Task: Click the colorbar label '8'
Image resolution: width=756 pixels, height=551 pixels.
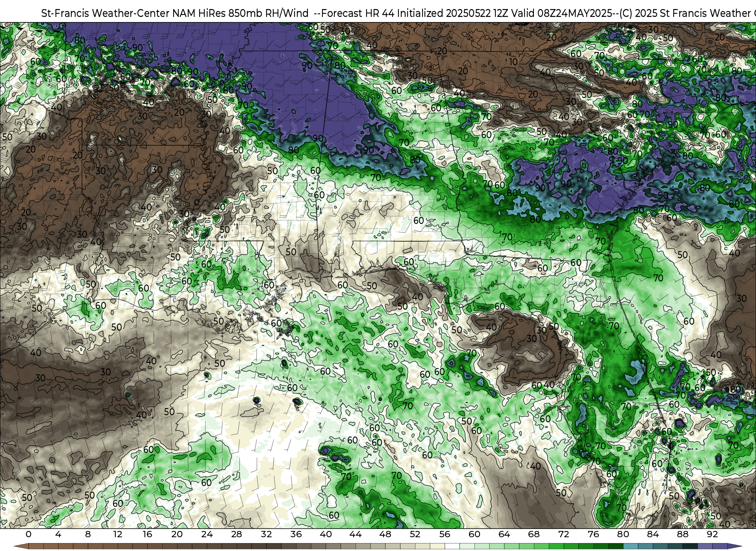Action: pos(88,534)
